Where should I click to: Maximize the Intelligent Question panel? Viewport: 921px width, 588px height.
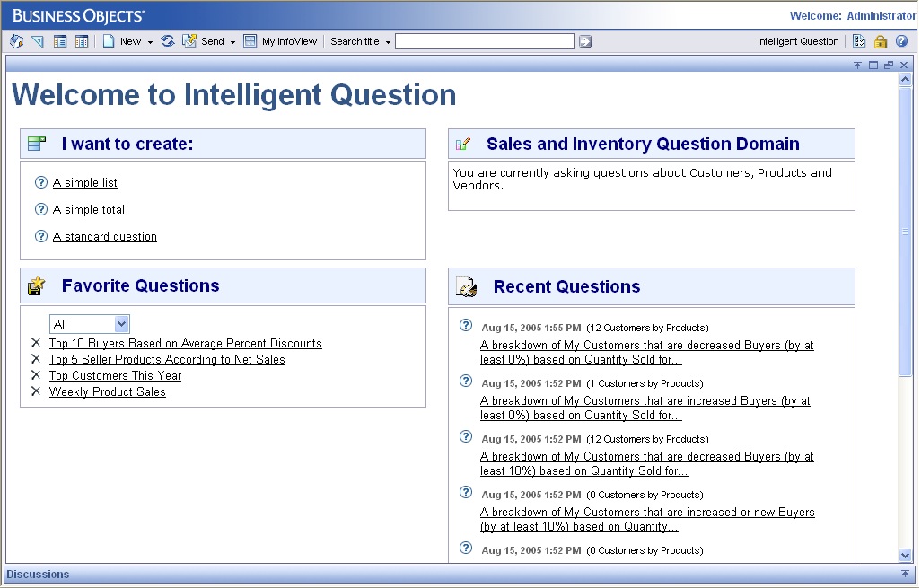tap(873, 65)
